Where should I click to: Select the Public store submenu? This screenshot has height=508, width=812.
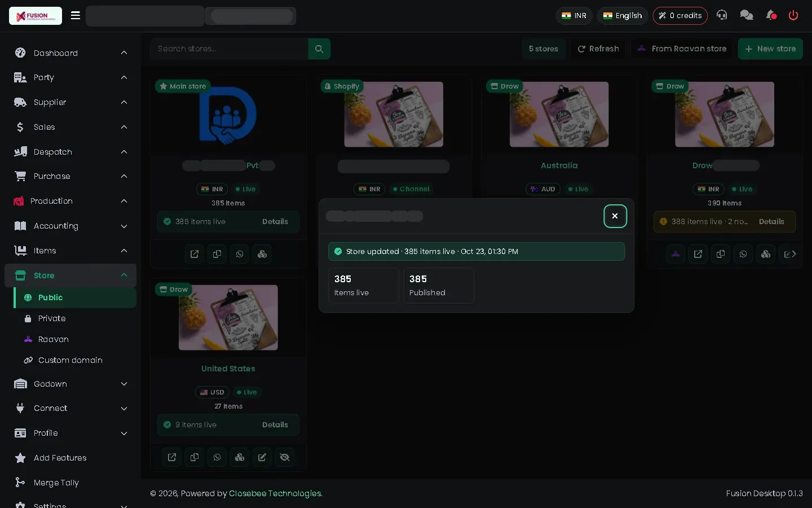[76, 297]
